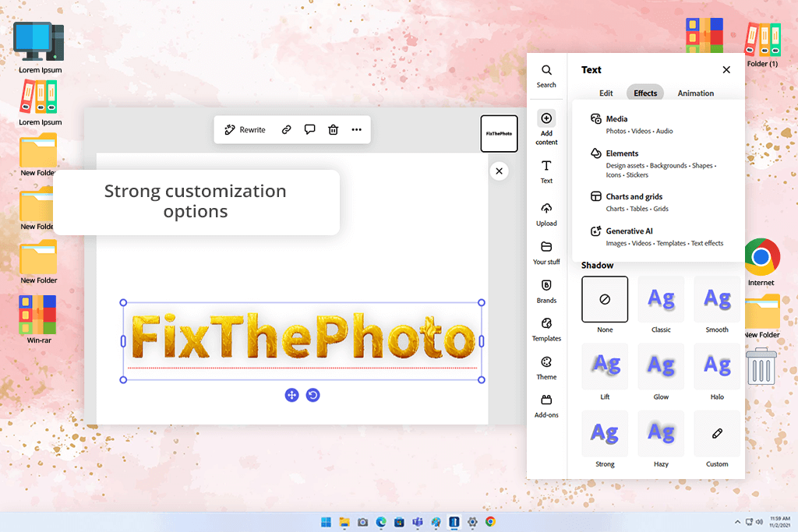The width and height of the screenshot is (798, 532).
Task: Select None shadow option
Action: point(605,299)
